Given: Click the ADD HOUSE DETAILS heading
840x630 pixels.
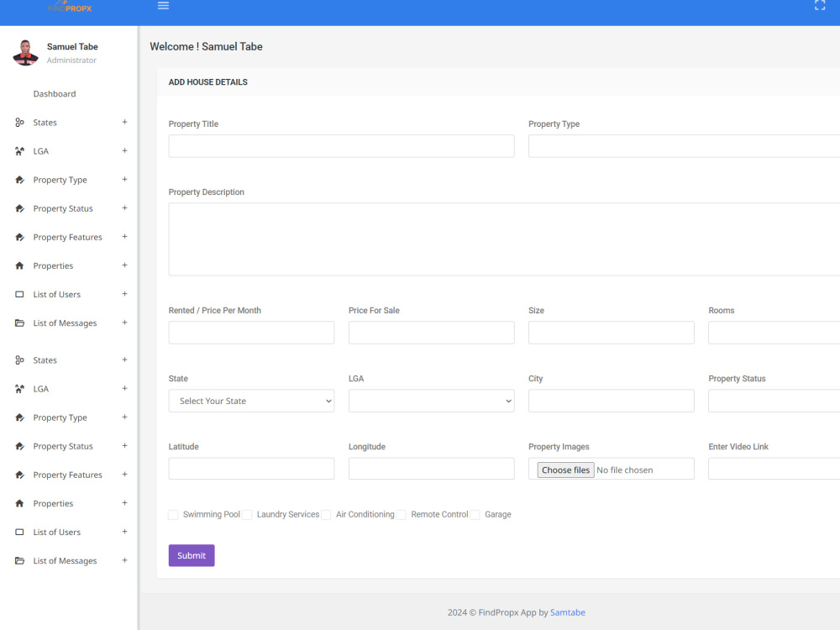Looking at the screenshot, I should coord(207,82).
